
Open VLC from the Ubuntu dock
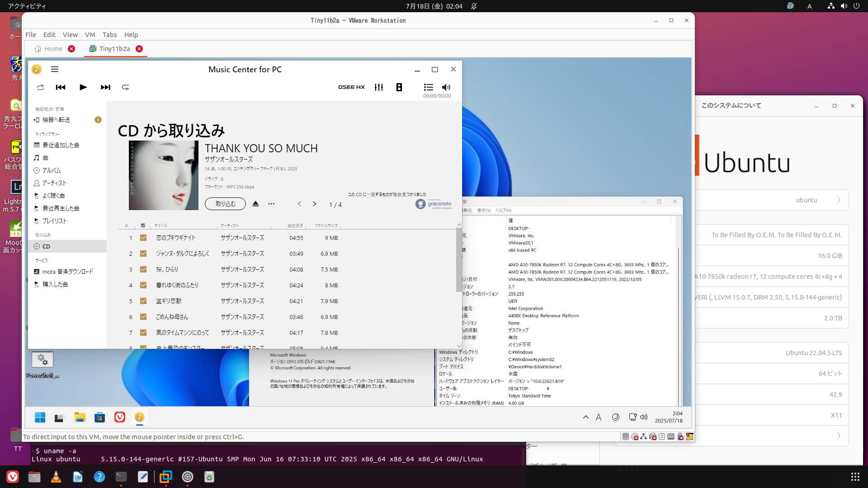point(56,476)
